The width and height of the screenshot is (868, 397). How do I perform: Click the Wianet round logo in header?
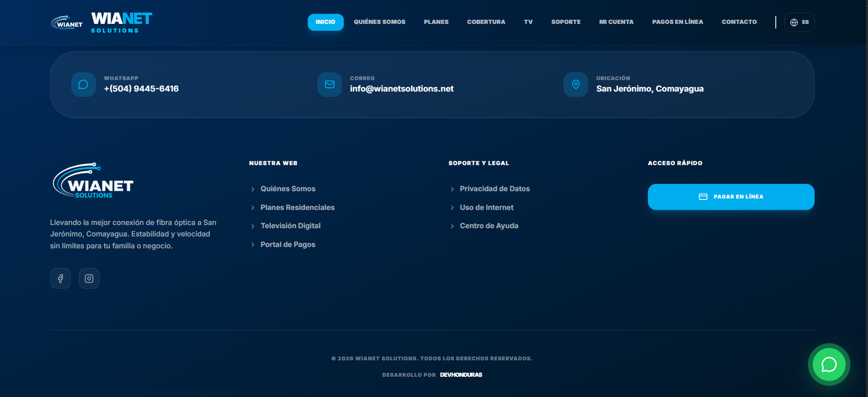[x=67, y=22]
